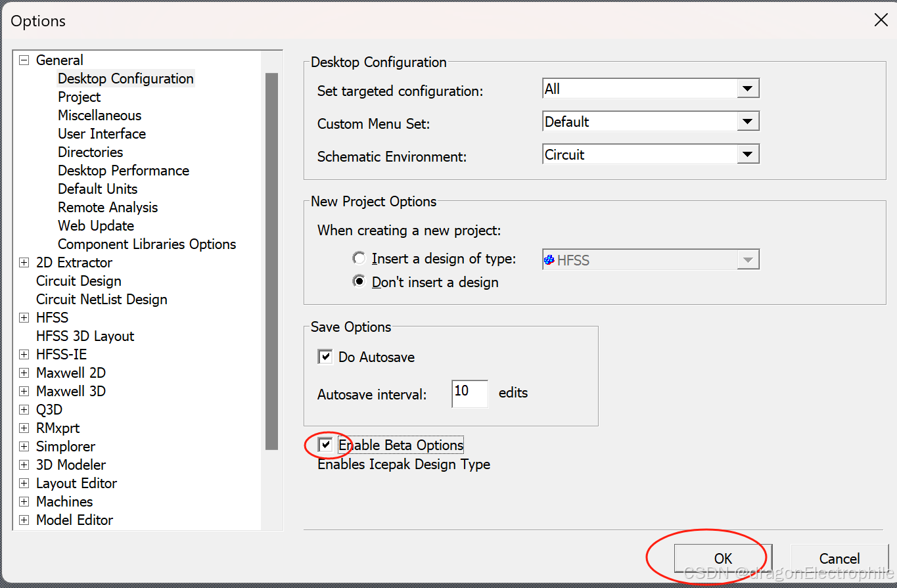Select Circuit NetList Design item
897x588 pixels.
(x=102, y=300)
